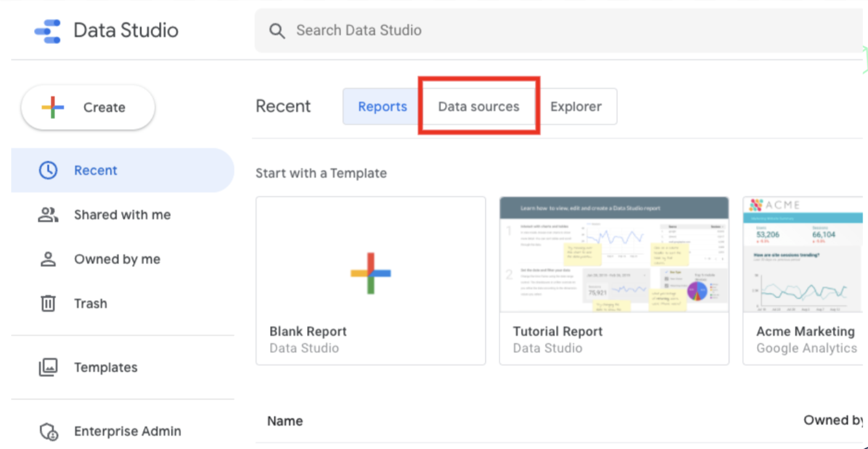Click the search magnifier icon
Viewport: 868px width, 449px height.
[x=277, y=31]
